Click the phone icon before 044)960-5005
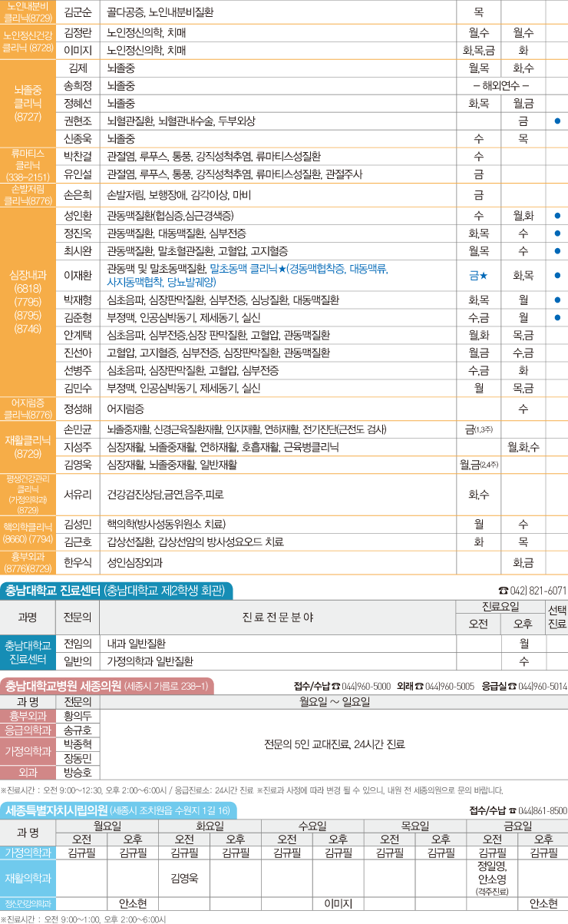Viewport: 568px width, 924px height. (x=419, y=686)
